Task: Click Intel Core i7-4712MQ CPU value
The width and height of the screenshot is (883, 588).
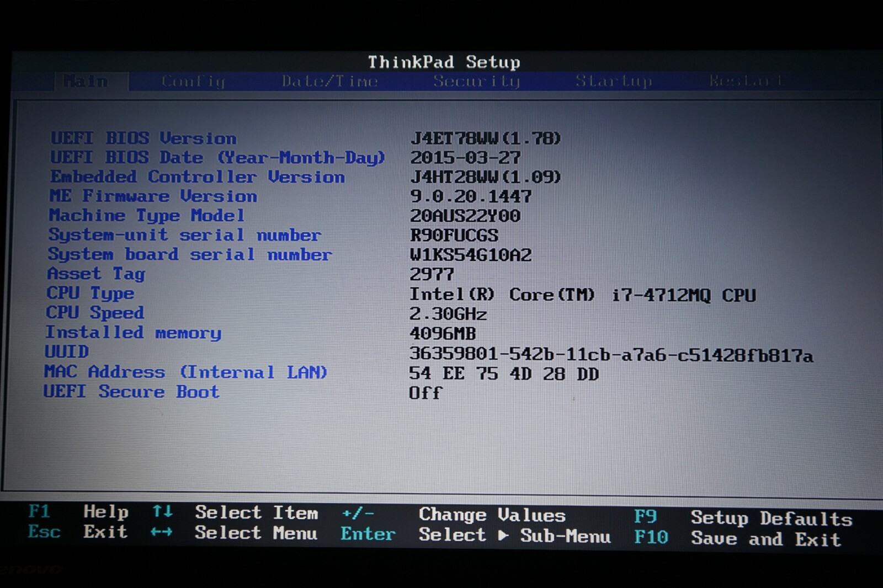Action: tap(582, 295)
